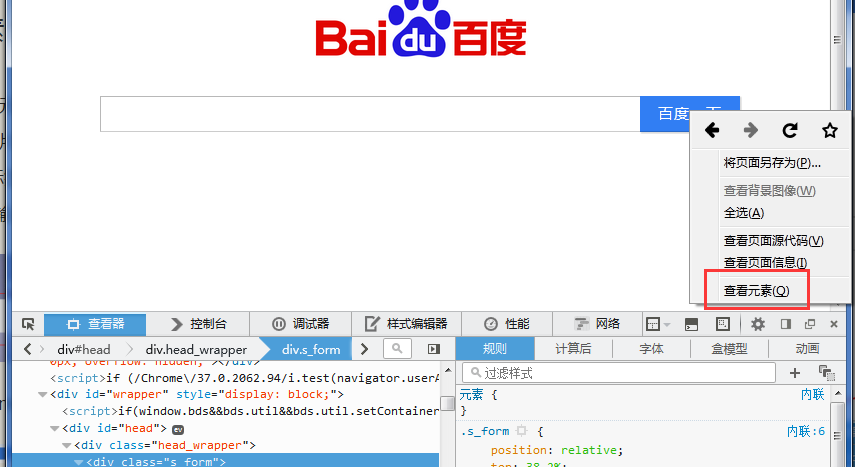The image size is (855, 467).
Task: Select the script setContainer line
Action: click(x=250, y=411)
